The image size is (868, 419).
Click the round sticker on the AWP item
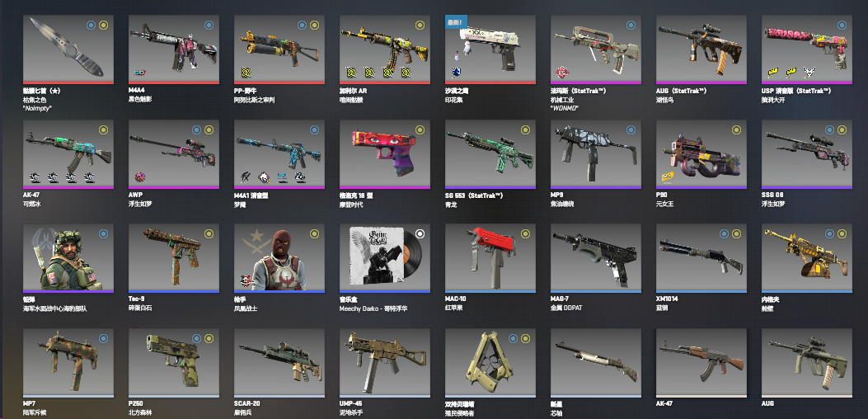[140, 177]
